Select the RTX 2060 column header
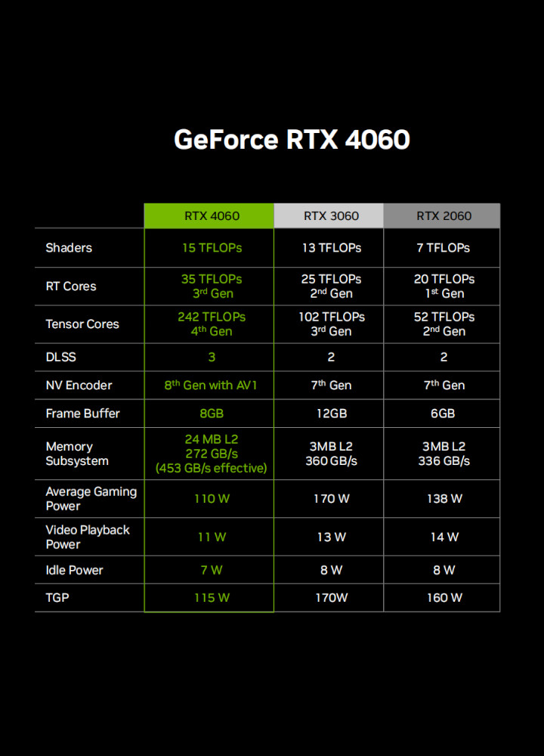This screenshot has width=544, height=756. click(x=442, y=215)
